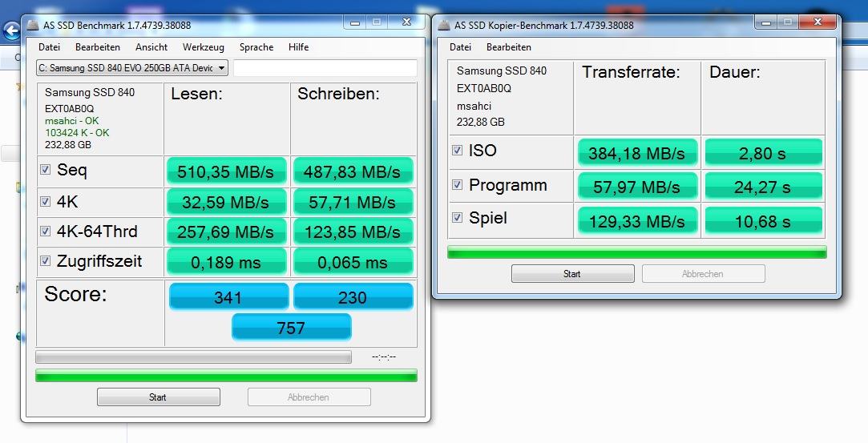
Task: Click the grey progress bar beside --:--:--
Action: (x=193, y=356)
